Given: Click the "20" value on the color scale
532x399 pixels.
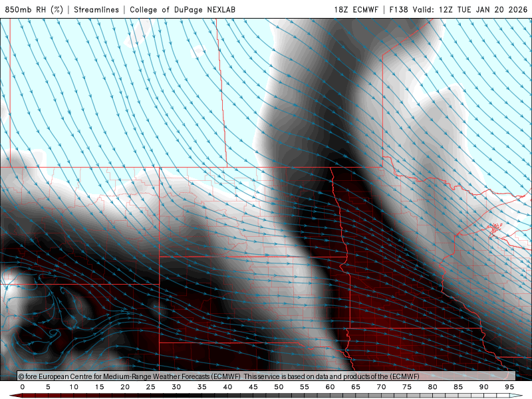Looking at the screenshot, I should tap(125, 387).
